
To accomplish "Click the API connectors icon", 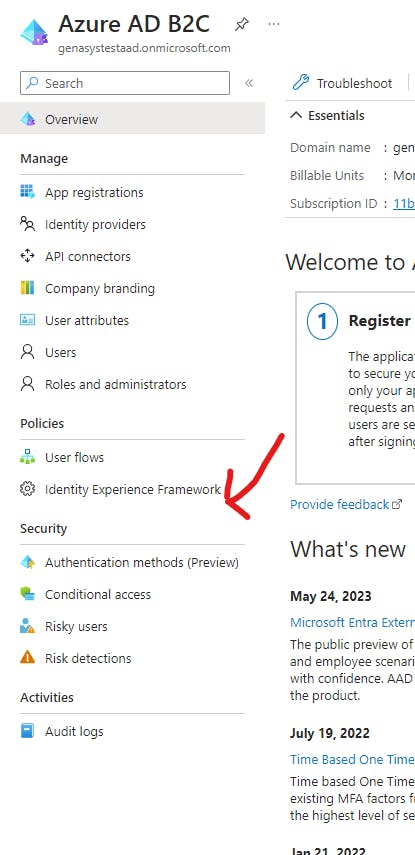I will click(x=27, y=256).
